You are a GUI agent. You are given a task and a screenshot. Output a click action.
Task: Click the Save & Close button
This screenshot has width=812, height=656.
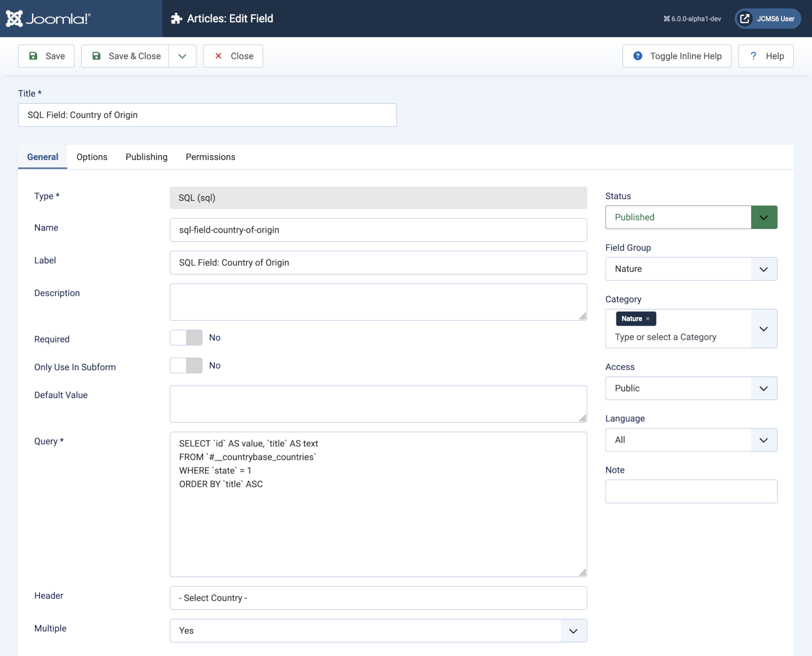tap(126, 56)
